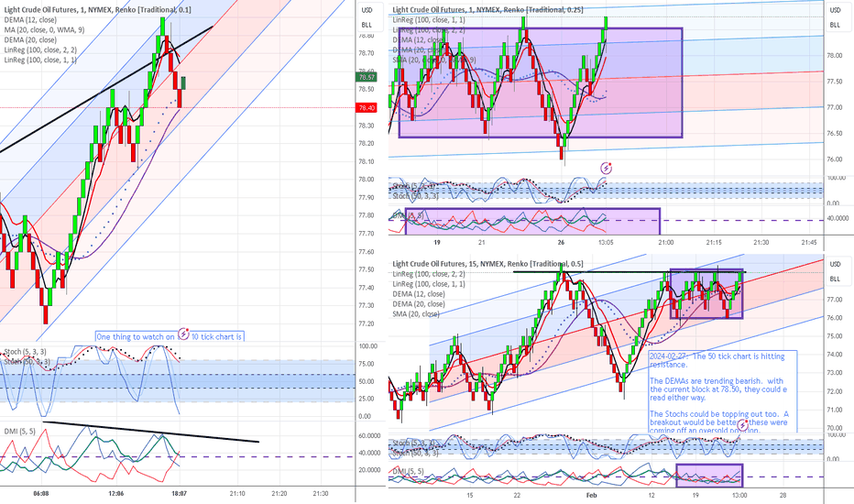Select LinReg (100, close, 1, 1) legend in top-right chart

429,20
